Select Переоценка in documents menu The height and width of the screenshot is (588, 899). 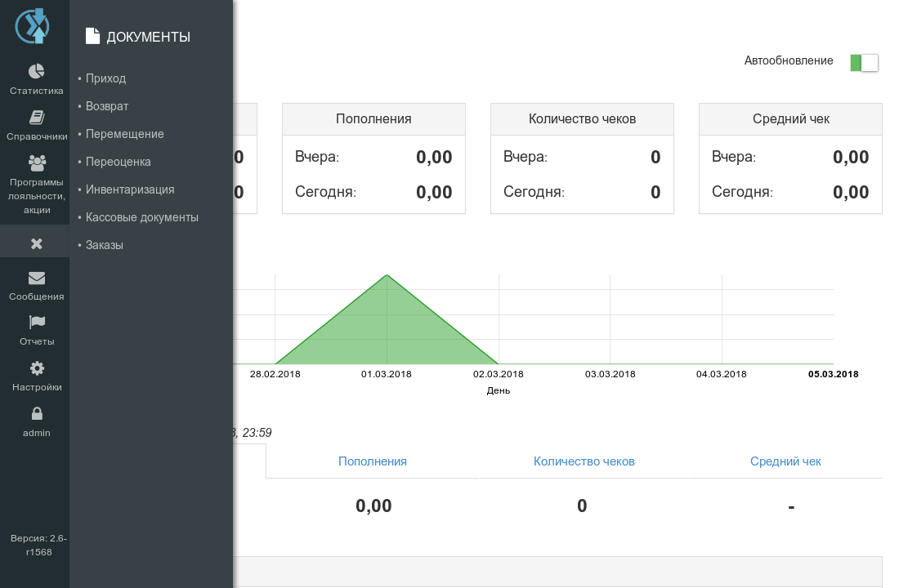click(x=119, y=162)
